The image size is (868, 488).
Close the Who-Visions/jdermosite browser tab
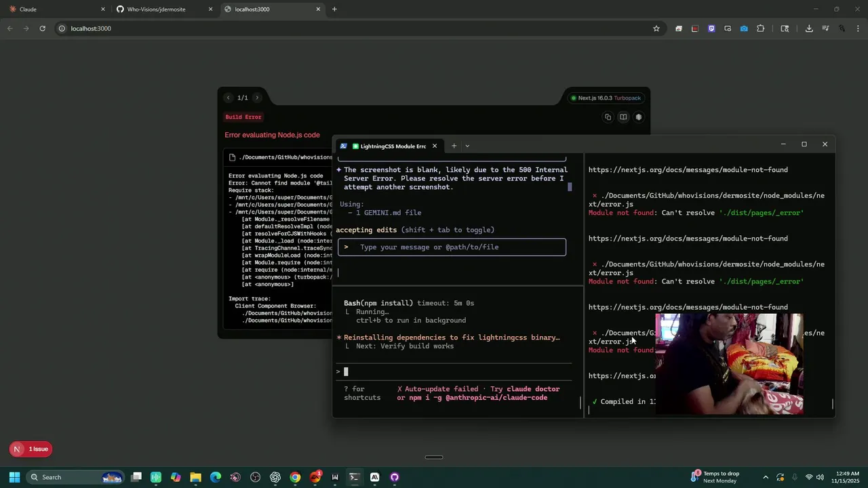click(x=210, y=9)
